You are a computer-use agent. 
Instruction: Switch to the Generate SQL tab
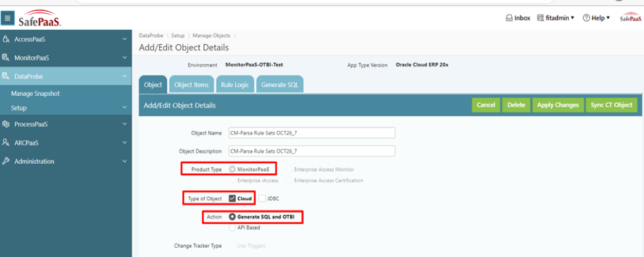pos(279,85)
